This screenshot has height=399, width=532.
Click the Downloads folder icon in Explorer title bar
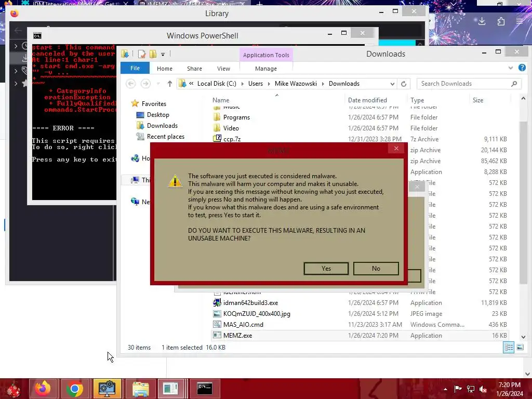[125, 54]
